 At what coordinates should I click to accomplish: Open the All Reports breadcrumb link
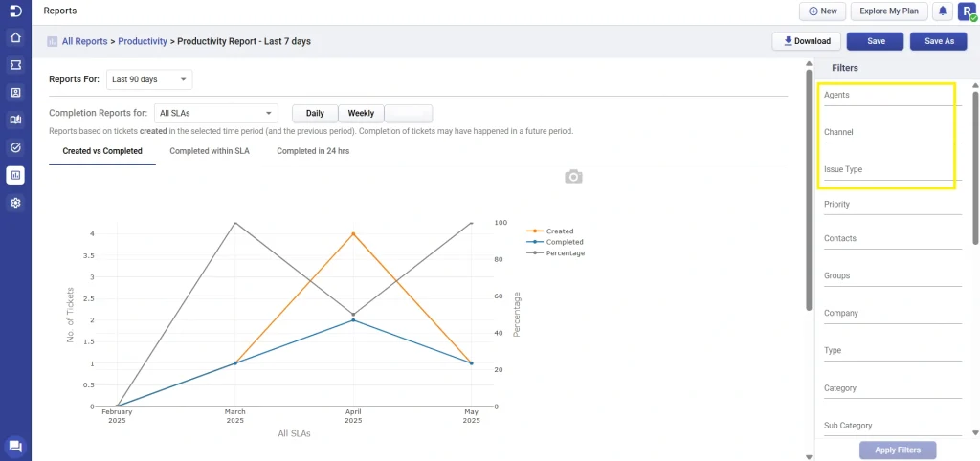pyautogui.click(x=84, y=42)
